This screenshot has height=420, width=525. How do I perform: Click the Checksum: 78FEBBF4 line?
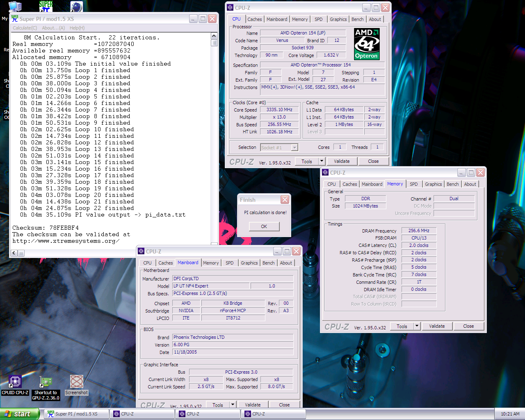(46, 228)
